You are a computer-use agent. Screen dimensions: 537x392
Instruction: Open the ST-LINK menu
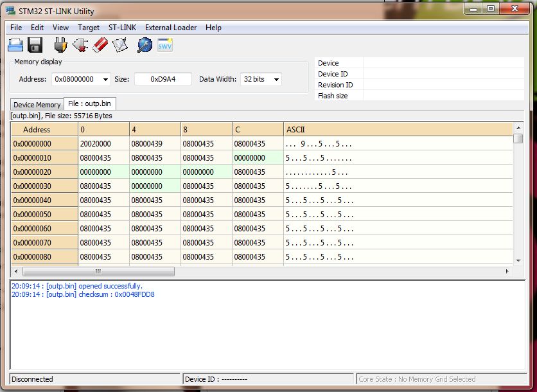coord(122,28)
